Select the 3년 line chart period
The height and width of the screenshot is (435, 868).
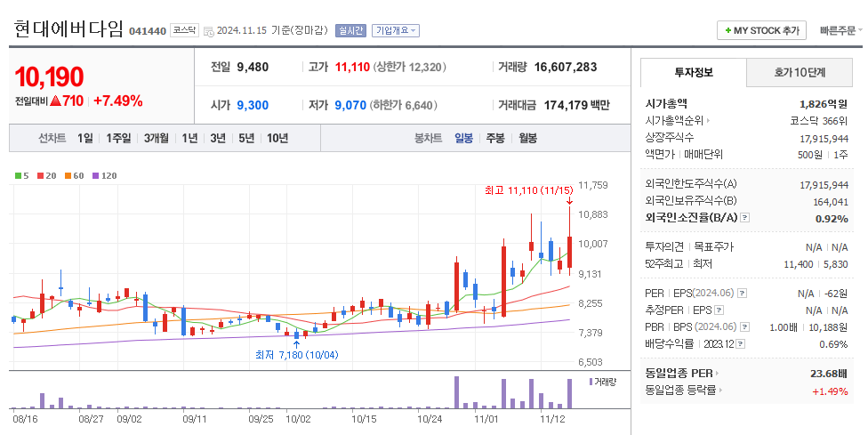click(218, 138)
